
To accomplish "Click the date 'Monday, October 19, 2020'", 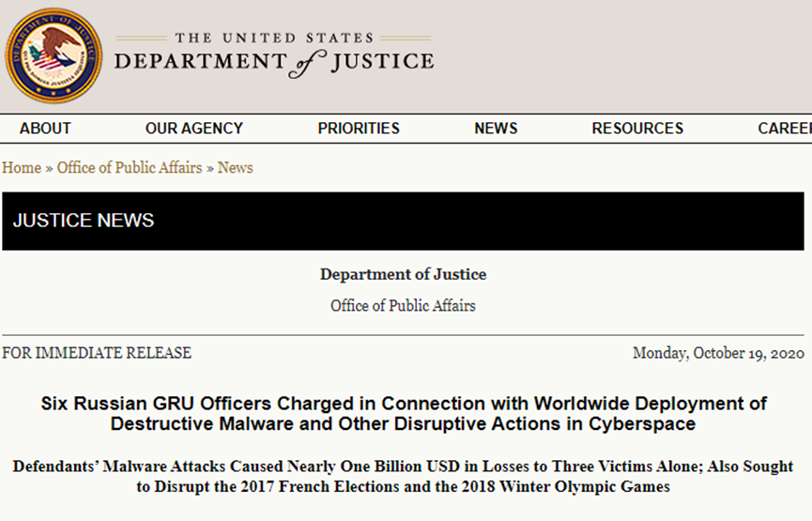I will pyautogui.click(x=718, y=353).
